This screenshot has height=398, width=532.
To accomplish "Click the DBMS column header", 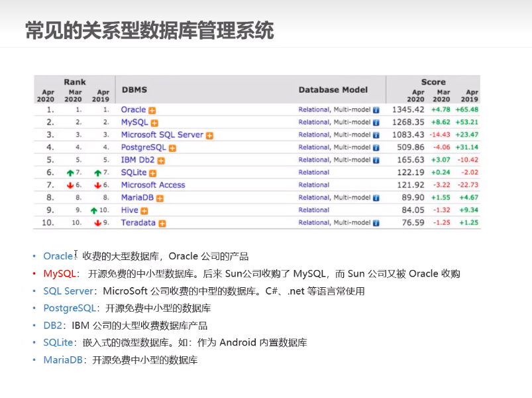I will pyautogui.click(x=134, y=90).
